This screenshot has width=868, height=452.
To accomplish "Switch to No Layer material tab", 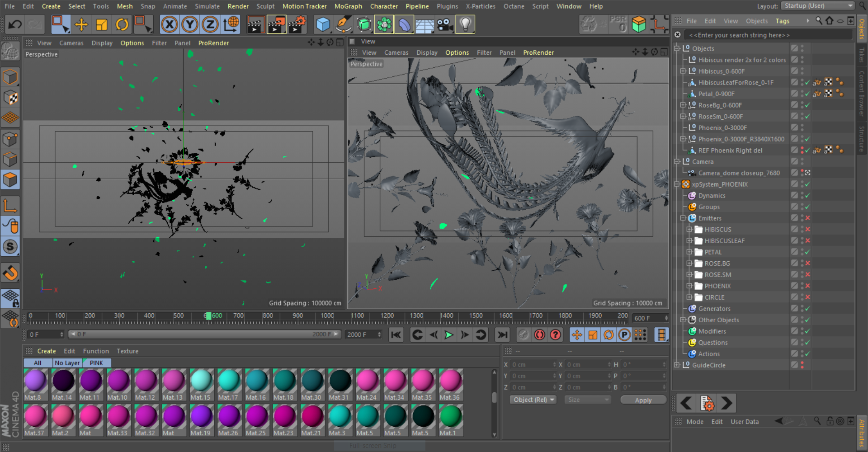I will 67,363.
